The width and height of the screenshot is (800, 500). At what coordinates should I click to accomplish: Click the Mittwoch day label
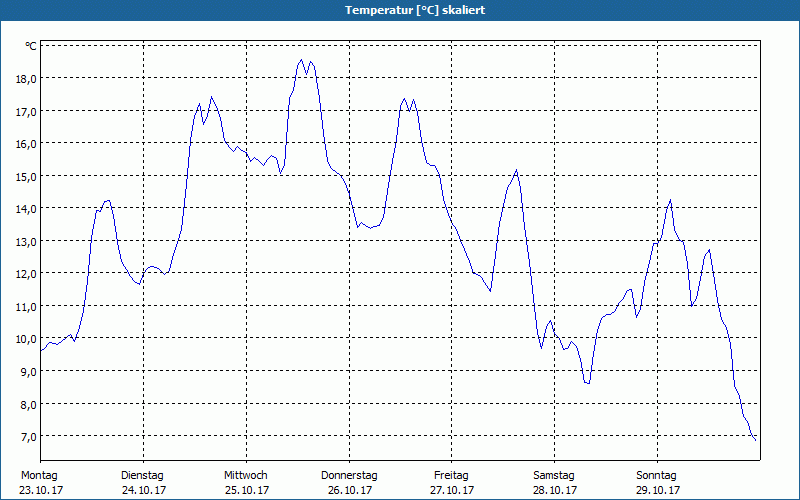(x=246, y=475)
